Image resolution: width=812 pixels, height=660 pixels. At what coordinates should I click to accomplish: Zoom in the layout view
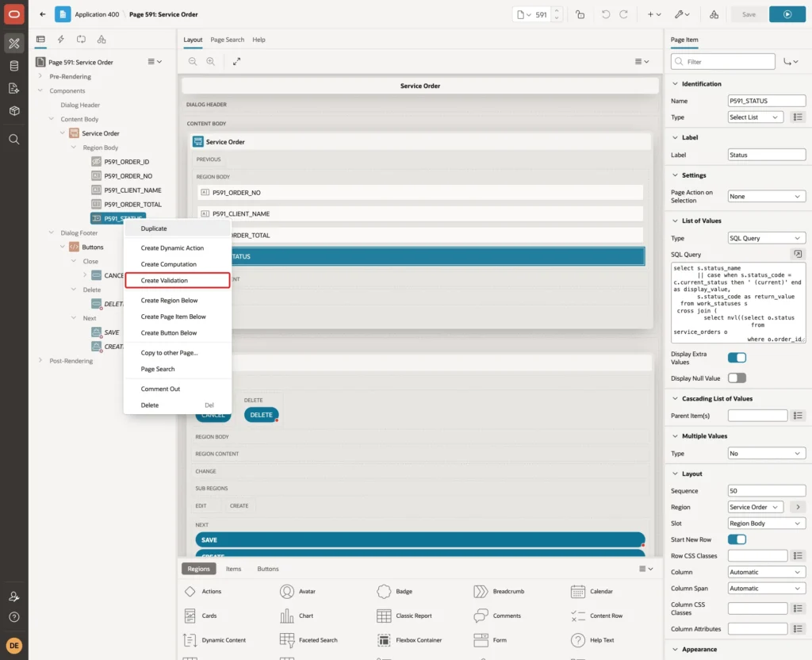click(211, 61)
